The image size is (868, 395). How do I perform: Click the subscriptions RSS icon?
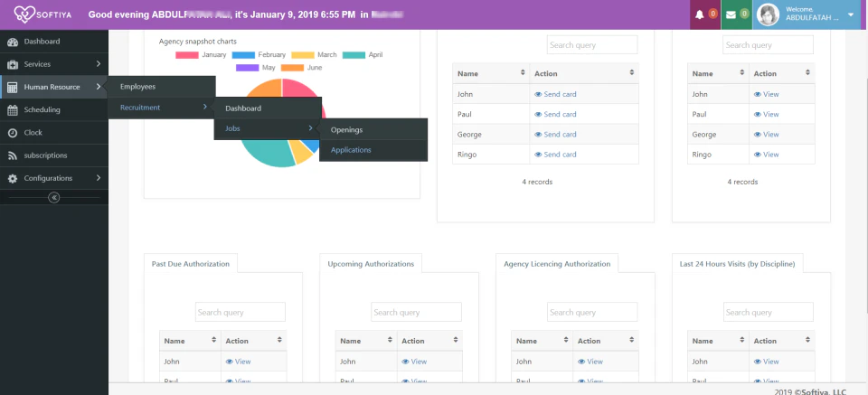(13, 155)
